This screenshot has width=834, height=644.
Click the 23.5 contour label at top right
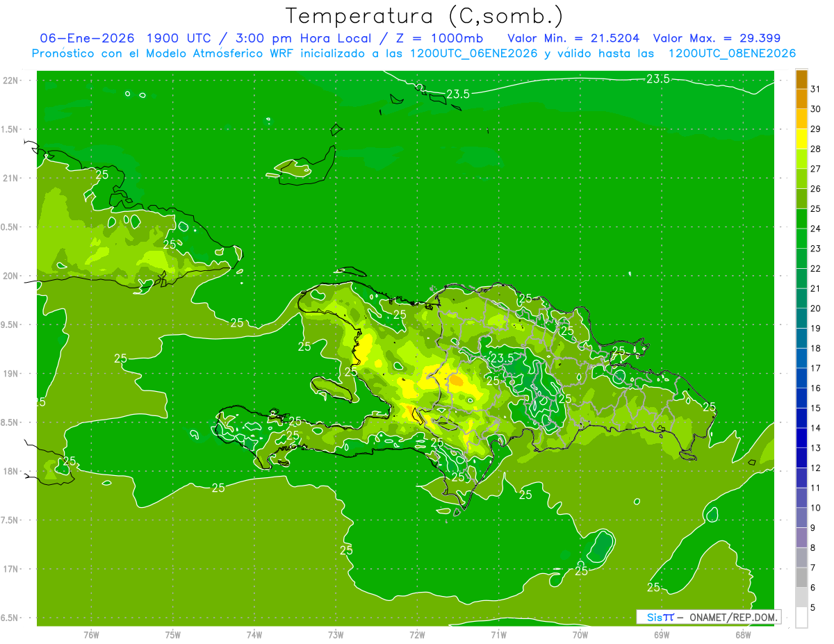tap(657, 79)
